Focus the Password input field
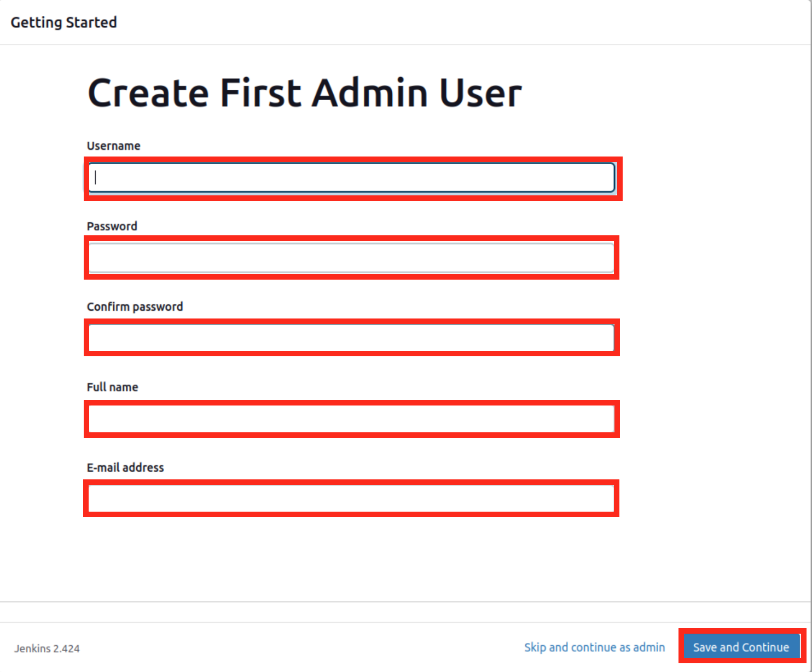The height and width of the screenshot is (672, 812). point(351,258)
